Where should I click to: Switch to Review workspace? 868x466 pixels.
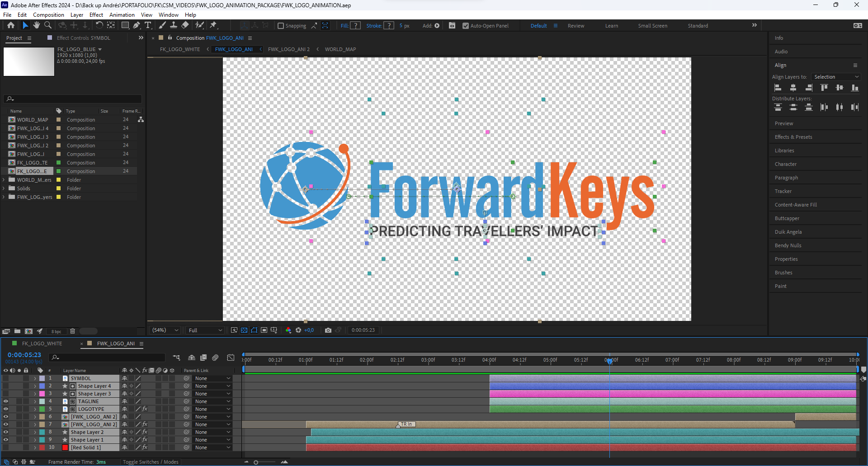click(x=576, y=26)
